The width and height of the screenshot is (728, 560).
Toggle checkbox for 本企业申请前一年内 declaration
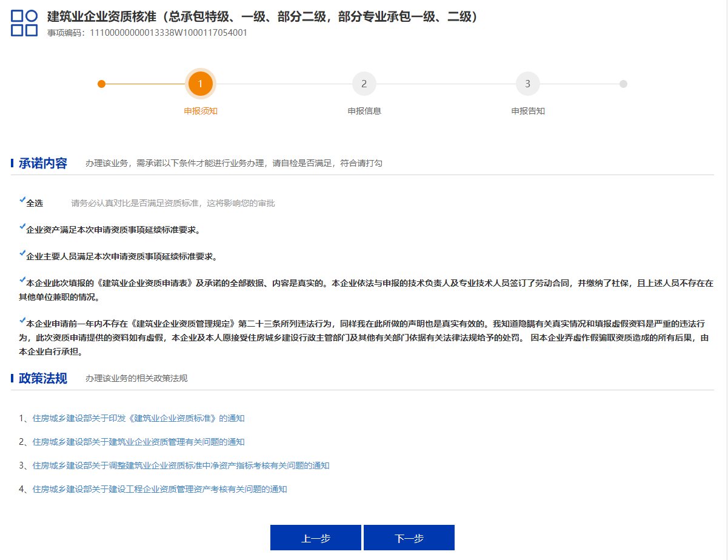click(x=22, y=321)
